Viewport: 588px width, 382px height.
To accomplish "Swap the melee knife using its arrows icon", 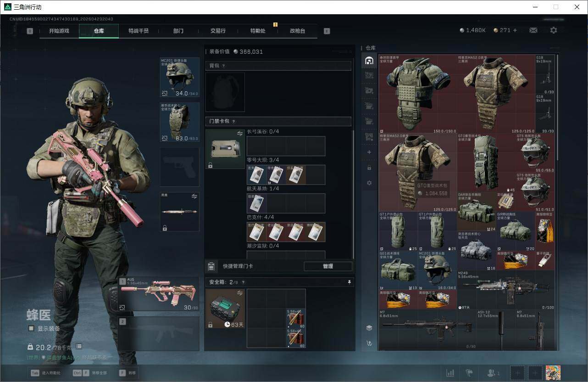I will coord(194,196).
